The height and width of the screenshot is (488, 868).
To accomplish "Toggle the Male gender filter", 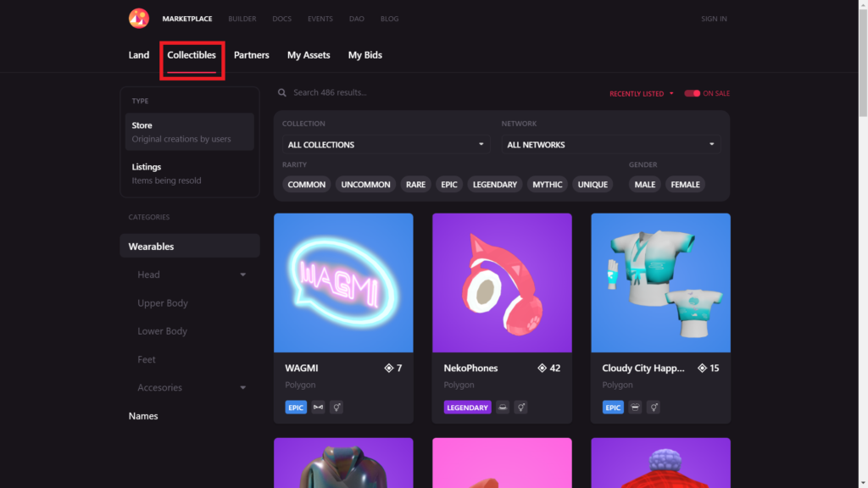I will click(644, 184).
